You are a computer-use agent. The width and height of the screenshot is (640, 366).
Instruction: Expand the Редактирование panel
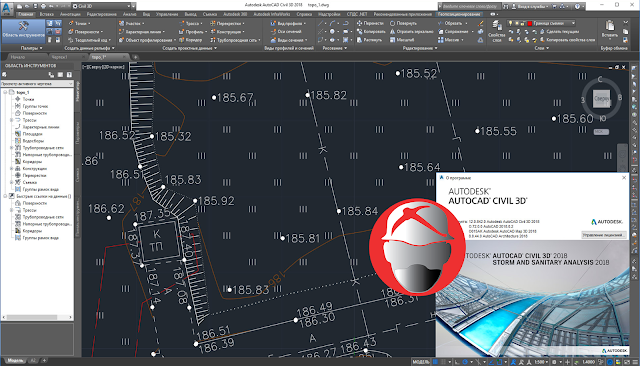click(x=420, y=48)
